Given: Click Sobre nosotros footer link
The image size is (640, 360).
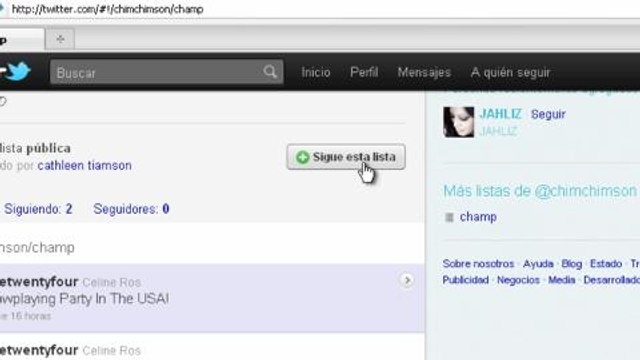Looking at the screenshot, I should (478, 264).
